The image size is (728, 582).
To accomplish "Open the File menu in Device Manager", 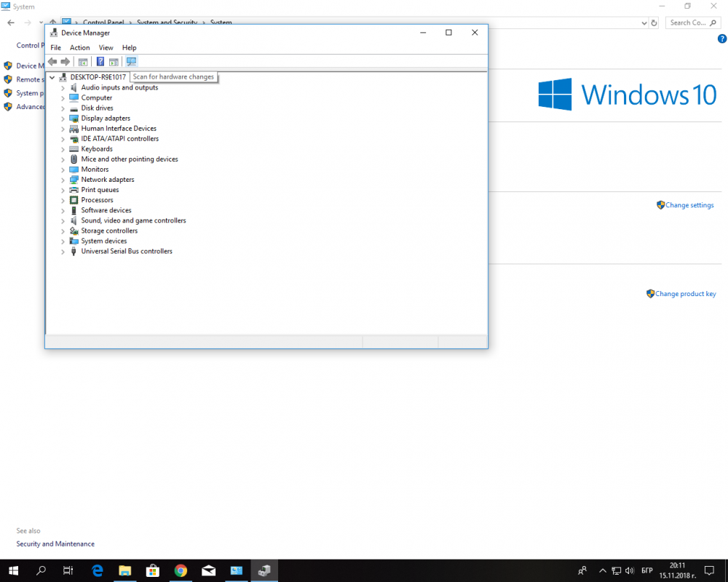I will pos(56,48).
